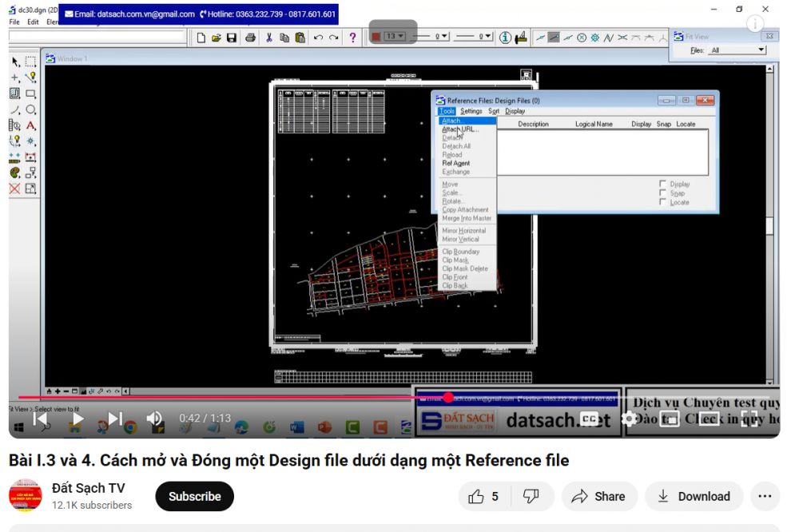Image resolution: width=799 pixels, height=532 pixels.
Task: Expand the level 13 dropdown
Action: [x=400, y=37]
